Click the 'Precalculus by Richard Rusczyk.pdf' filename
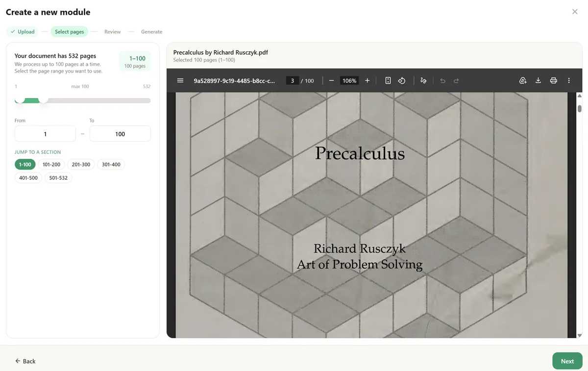Image resolution: width=588 pixels, height=371 pixels. pyautogui.click(x=220, y=52)
